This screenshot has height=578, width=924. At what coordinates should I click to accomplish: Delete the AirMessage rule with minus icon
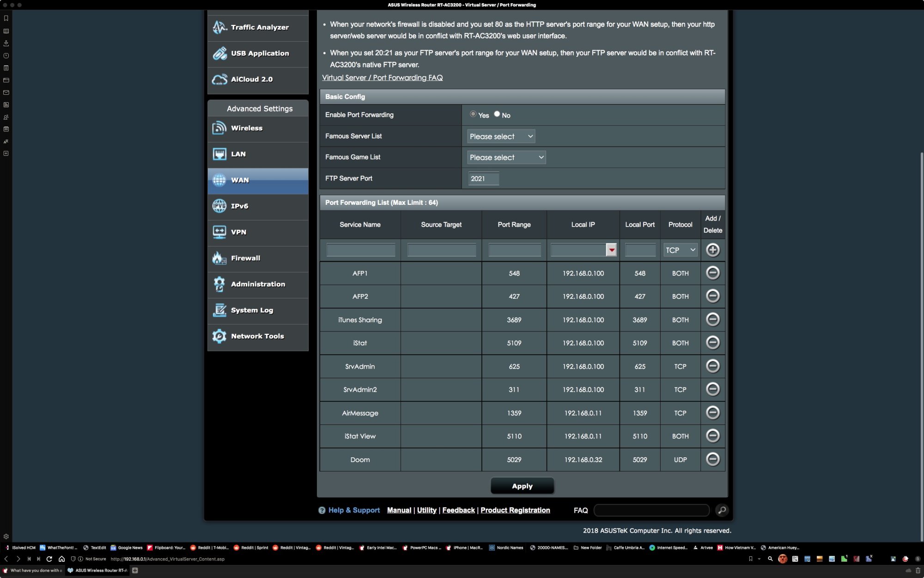pos(712,412)
